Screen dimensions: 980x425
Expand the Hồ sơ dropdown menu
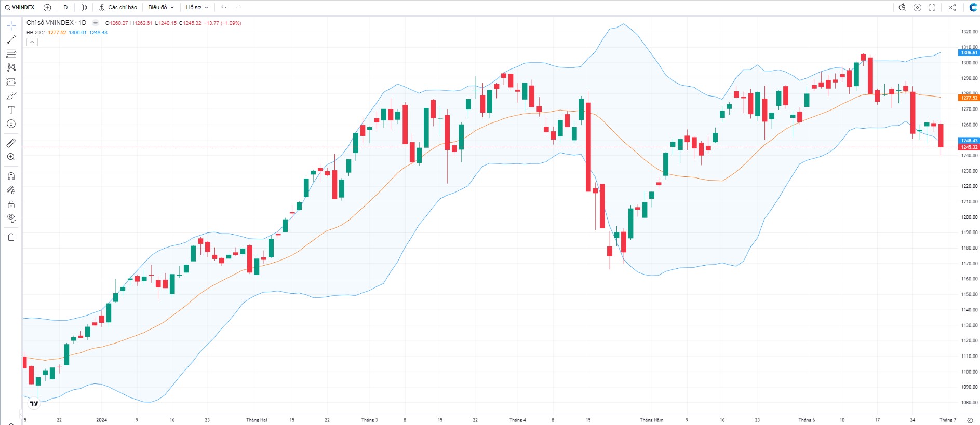(x=197, y=7)
